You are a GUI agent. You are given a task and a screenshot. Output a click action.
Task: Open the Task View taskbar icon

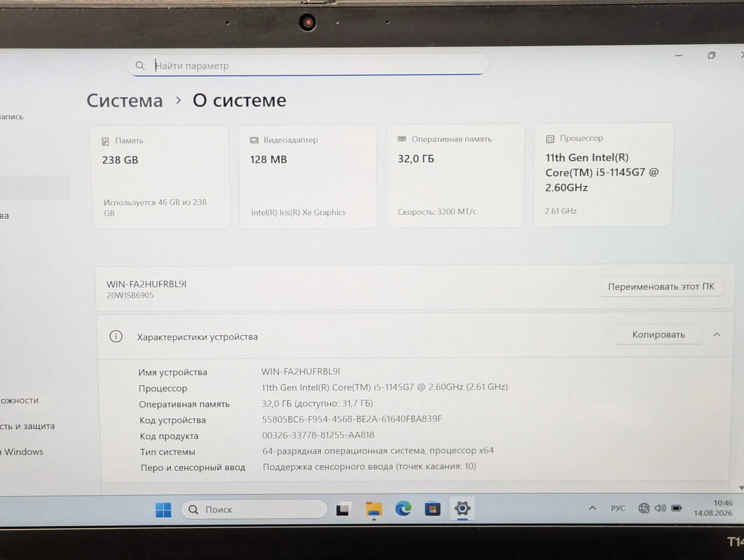pos(343,509)
